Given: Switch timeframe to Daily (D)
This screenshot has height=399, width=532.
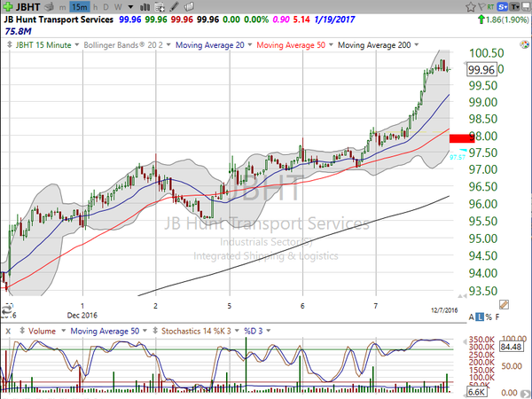Looking at the screenshot, I should tap(106, 7).
